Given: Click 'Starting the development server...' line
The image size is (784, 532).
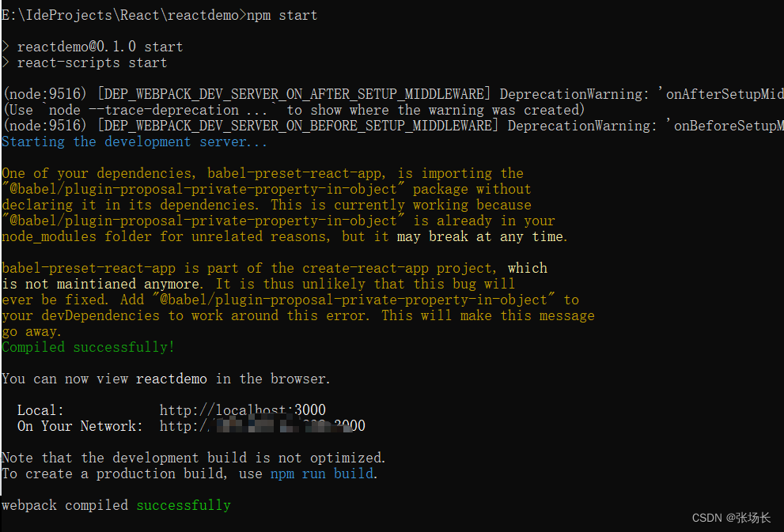Looking at the screenshot, I should (x=134, y=141).
